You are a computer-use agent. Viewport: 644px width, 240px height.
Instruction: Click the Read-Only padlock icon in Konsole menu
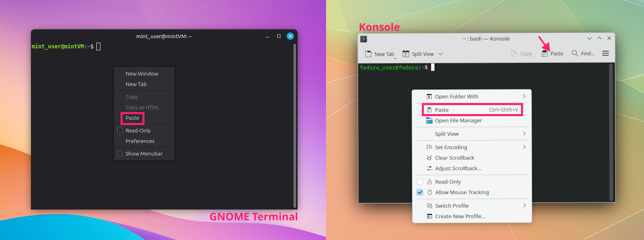(x=429, y=182)
